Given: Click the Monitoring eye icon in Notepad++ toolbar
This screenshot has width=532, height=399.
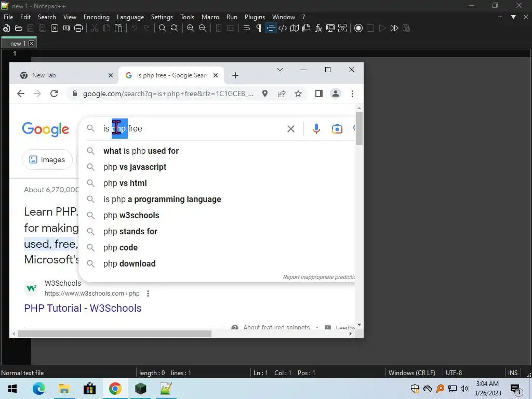Looking at the screenshot, I should coord(342,28).
